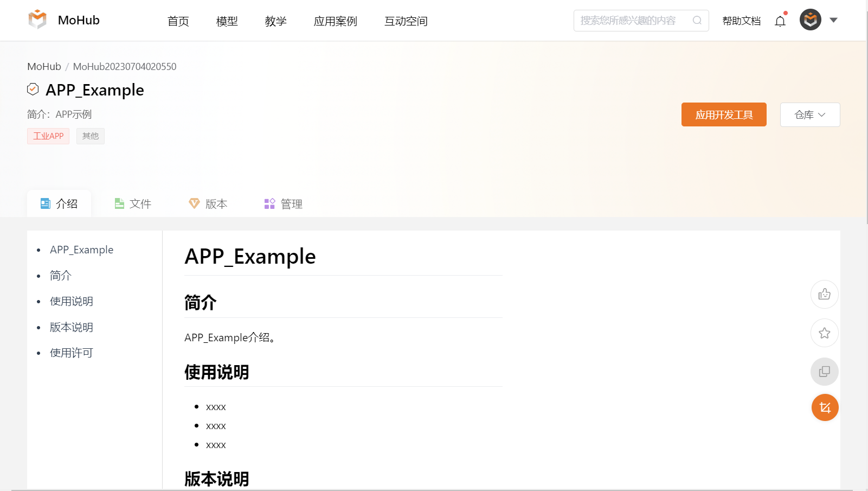Switch to the 管理 tab
The height and width of the screenshot is (491, 868).
tap(284, 203)
